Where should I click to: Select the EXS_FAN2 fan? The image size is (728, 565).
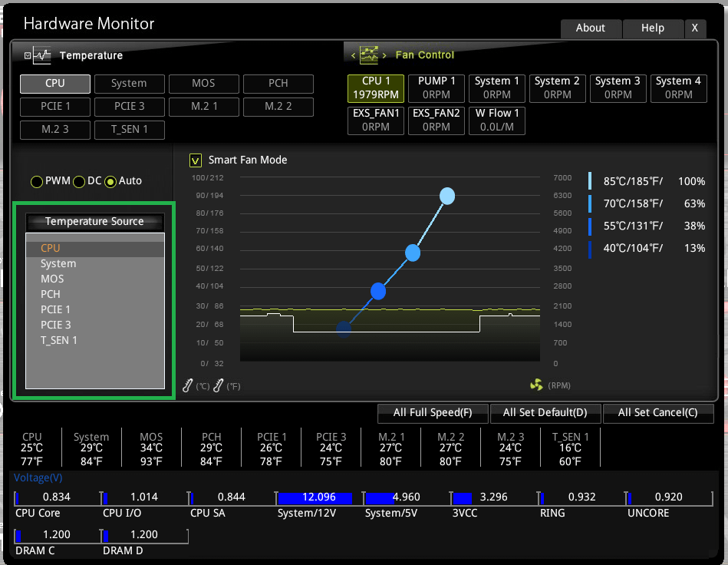[x=436, y=121]
